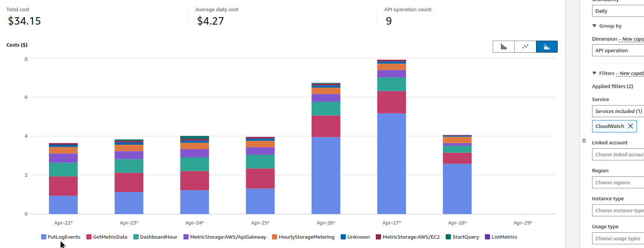Toggle Unknown legend swatch
644x248 pixels.
tap(343, 237)
